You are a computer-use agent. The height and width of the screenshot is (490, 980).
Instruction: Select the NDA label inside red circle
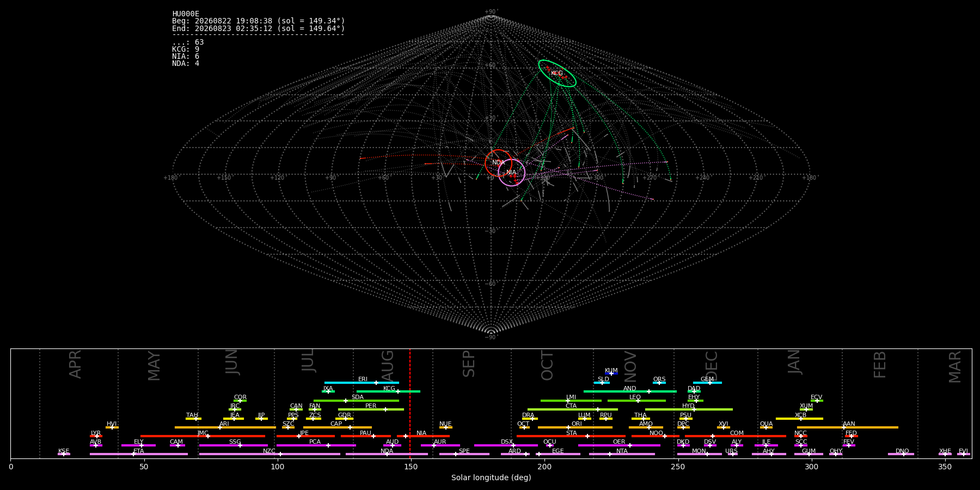click(499, 163)
